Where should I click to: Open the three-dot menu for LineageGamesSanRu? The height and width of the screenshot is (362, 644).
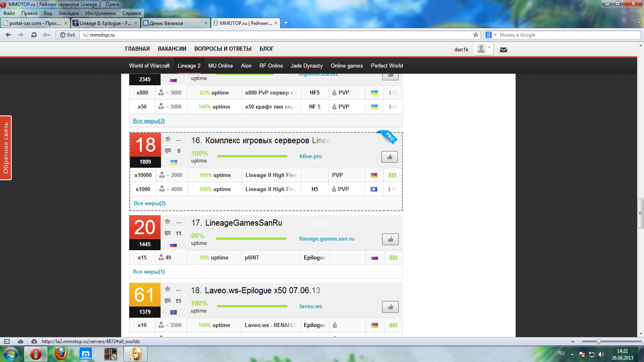coord(179,223)
